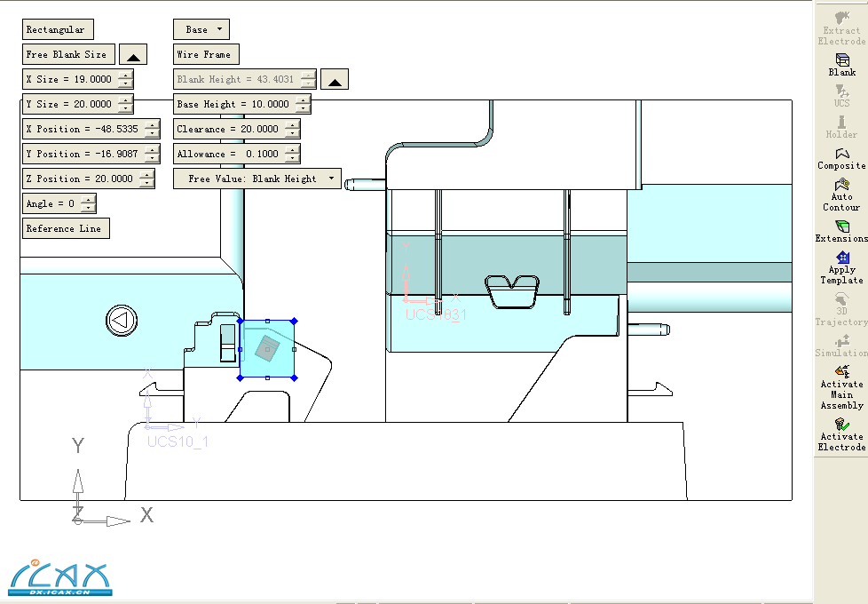Image resolution: width=868 pixels, height=604 pixels.
Task: Click the Y Size value 20.0000
Action: pos(93,104)
